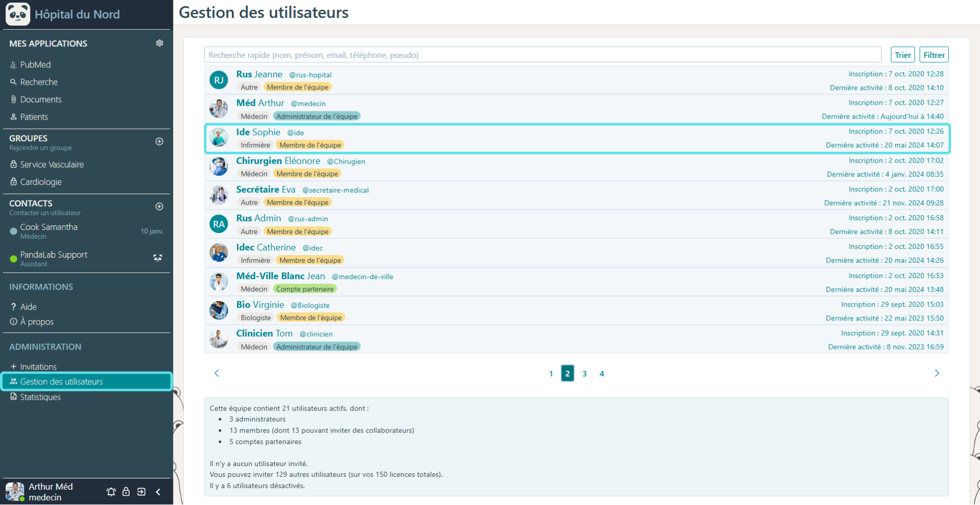Open the applications settings gear icon

point(159,43)
